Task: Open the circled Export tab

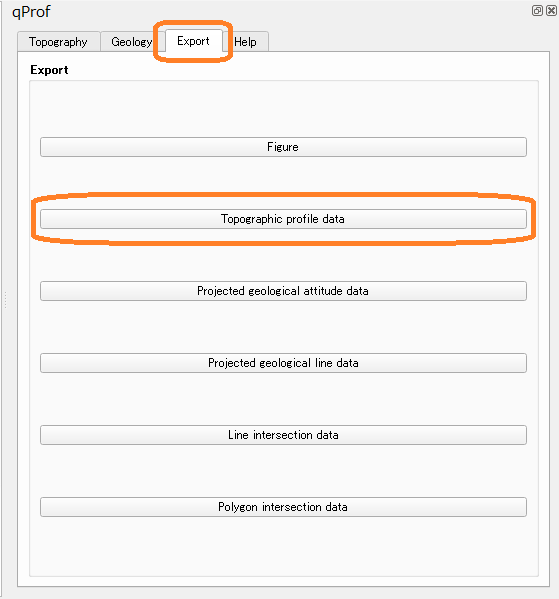Action: [x=193, y=41]
